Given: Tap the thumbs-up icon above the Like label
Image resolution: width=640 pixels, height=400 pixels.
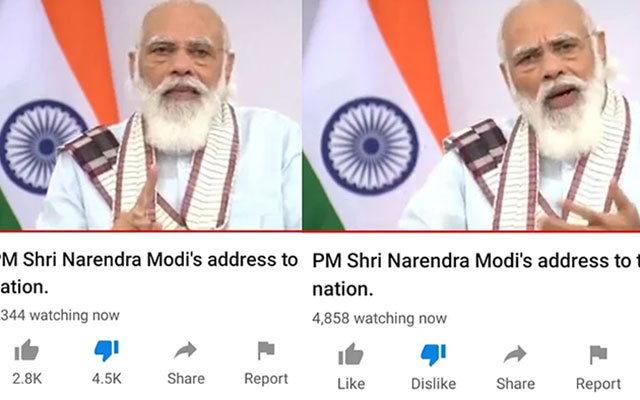Looking at the screenshot, I should [x=351, y=354].
